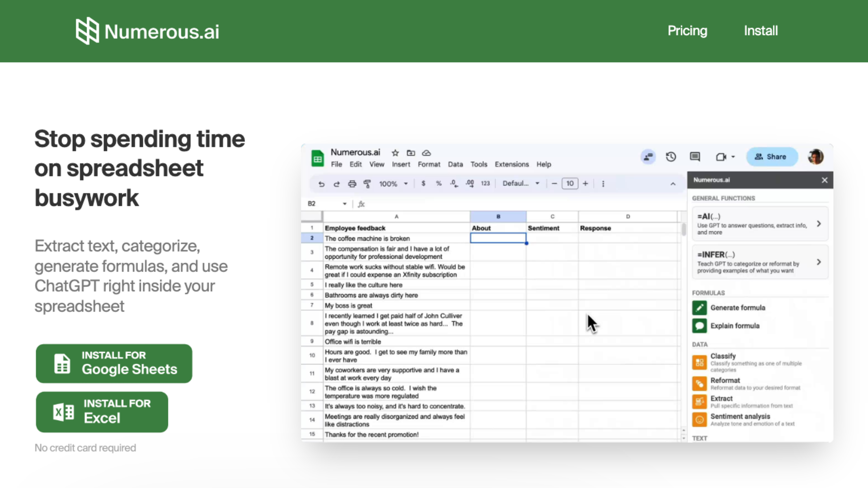Image resolution: width=868 pixels, height=488 pixels.
Task: Star the Numerous.ai spreadsheet
Action: 395,153
